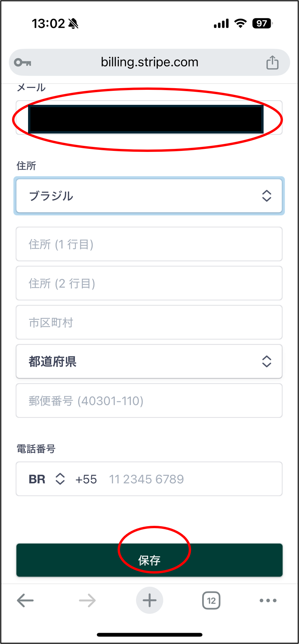Go back with the left arrow

tap(25, 601)
